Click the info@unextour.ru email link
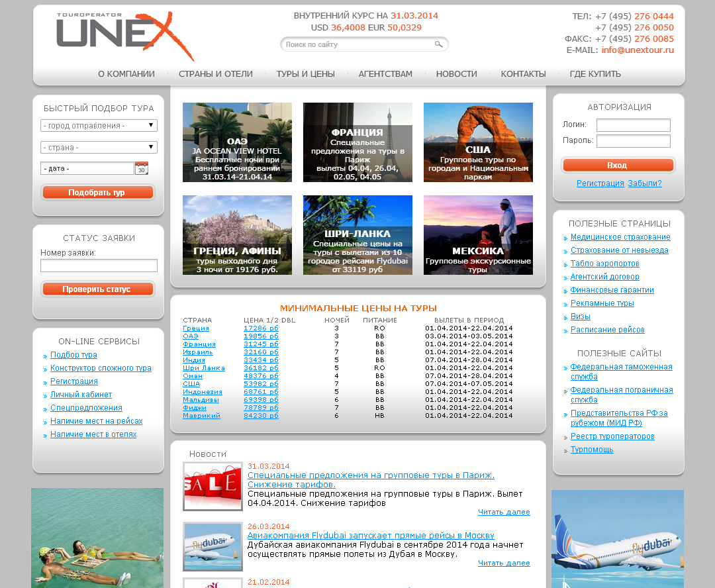The image size is (715, 588). tap(638, 50)
